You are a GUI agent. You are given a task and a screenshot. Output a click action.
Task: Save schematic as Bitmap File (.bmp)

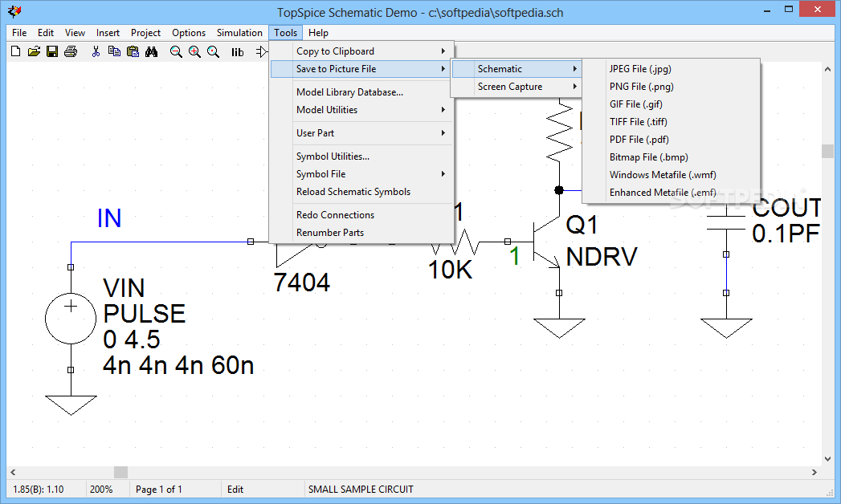tap(672, 157)
